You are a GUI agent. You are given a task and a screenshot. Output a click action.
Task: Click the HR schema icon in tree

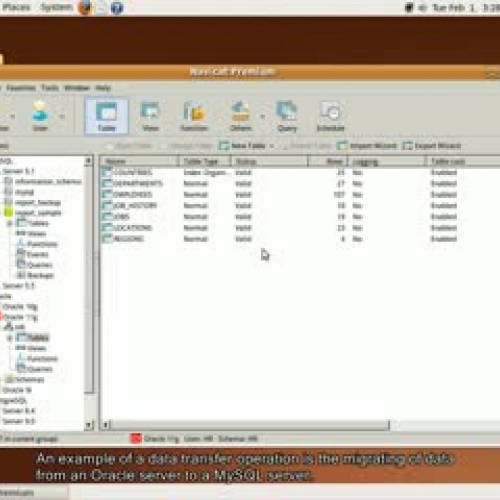pyautogui.click(x=8, y=327)
